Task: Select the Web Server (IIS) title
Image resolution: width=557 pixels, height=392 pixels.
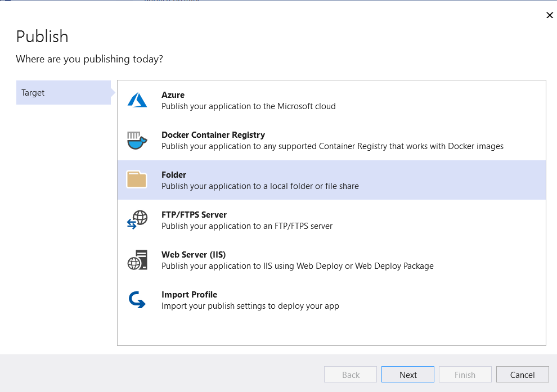Action: (x=194, y=255)
